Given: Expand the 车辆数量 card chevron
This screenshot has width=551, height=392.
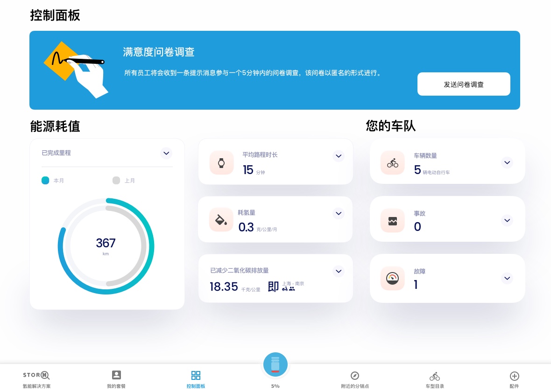Looking at the screenshot, I should [507, 162].
